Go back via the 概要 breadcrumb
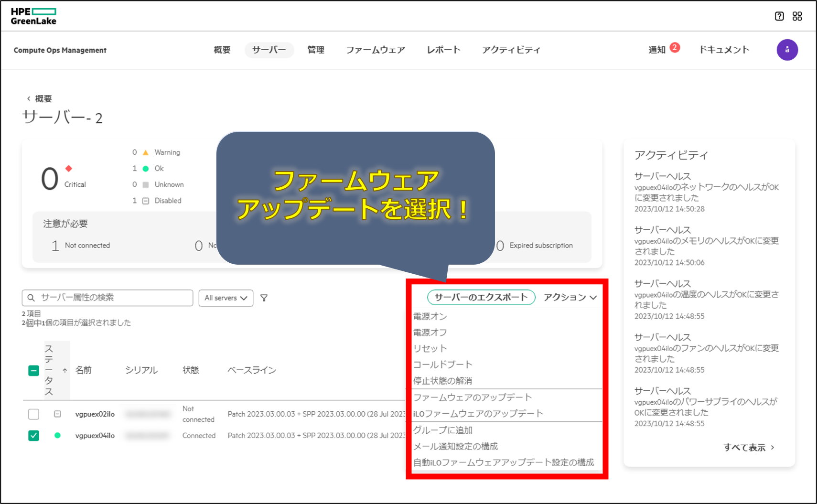Viewport: 817px width, 504px height. (39, 98)
